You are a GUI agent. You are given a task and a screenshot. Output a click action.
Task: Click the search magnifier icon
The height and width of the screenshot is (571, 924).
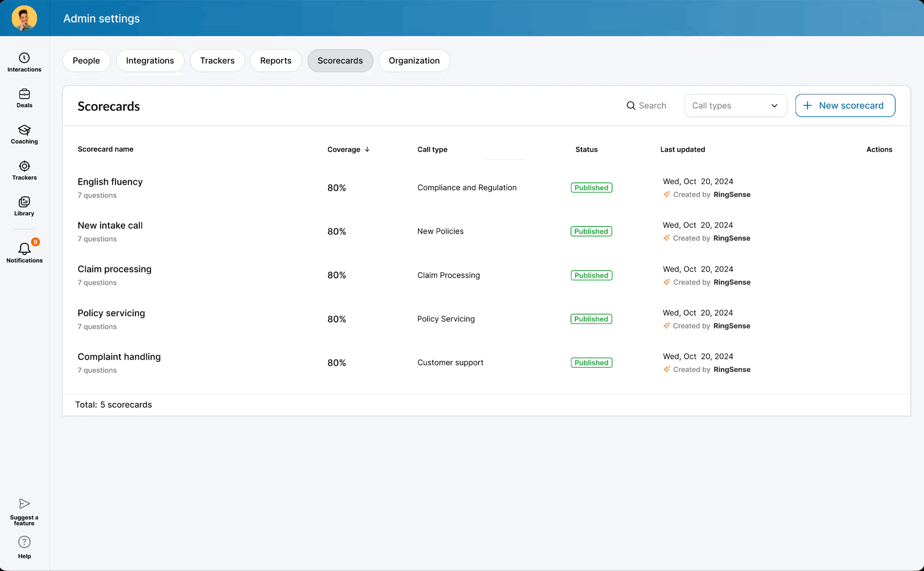[x=631, y=106]
